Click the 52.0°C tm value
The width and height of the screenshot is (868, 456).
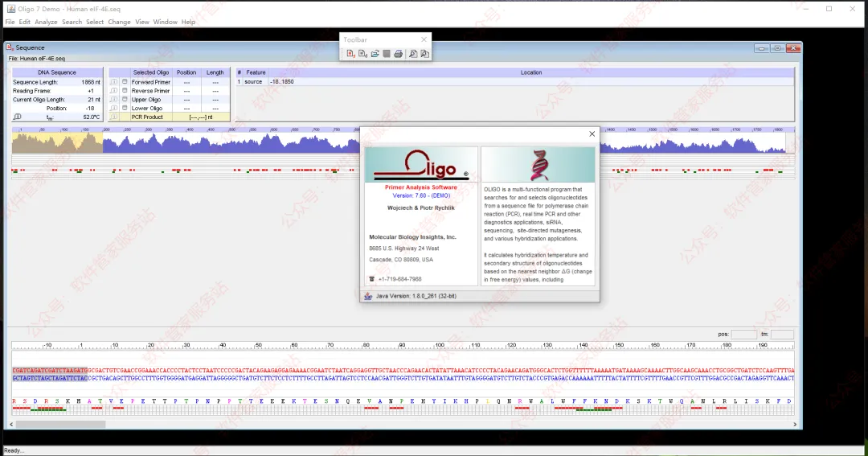click(92, 117)
